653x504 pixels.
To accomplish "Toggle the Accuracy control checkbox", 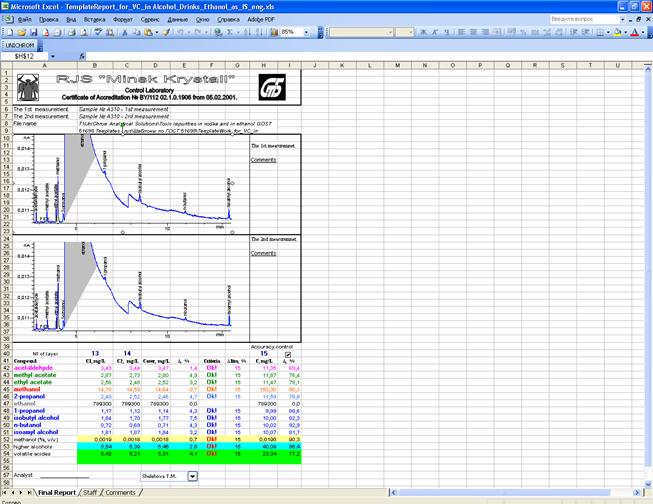I will click(x=288, y=354).
